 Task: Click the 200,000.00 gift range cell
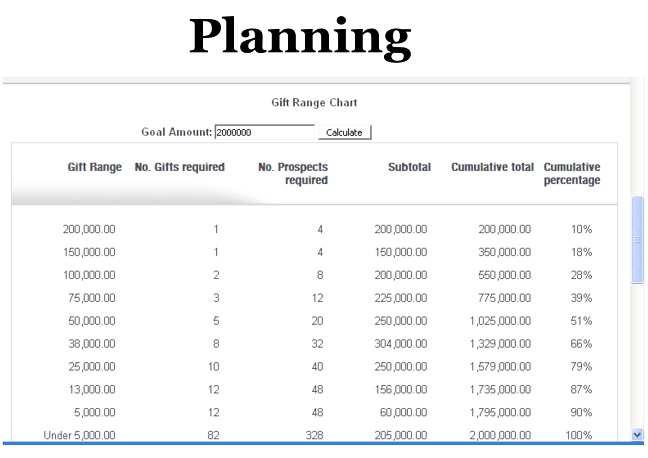[x=88, y=229]
